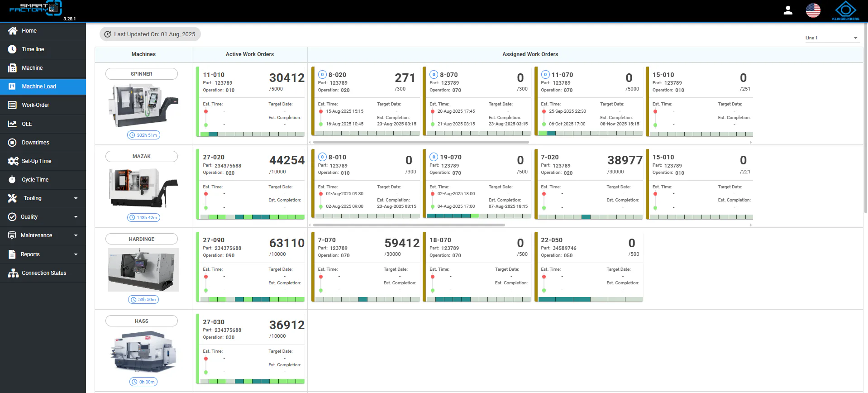Click the HASS machine button
Image resolution: width=868 pixels, height=393 pixels.
142,321
